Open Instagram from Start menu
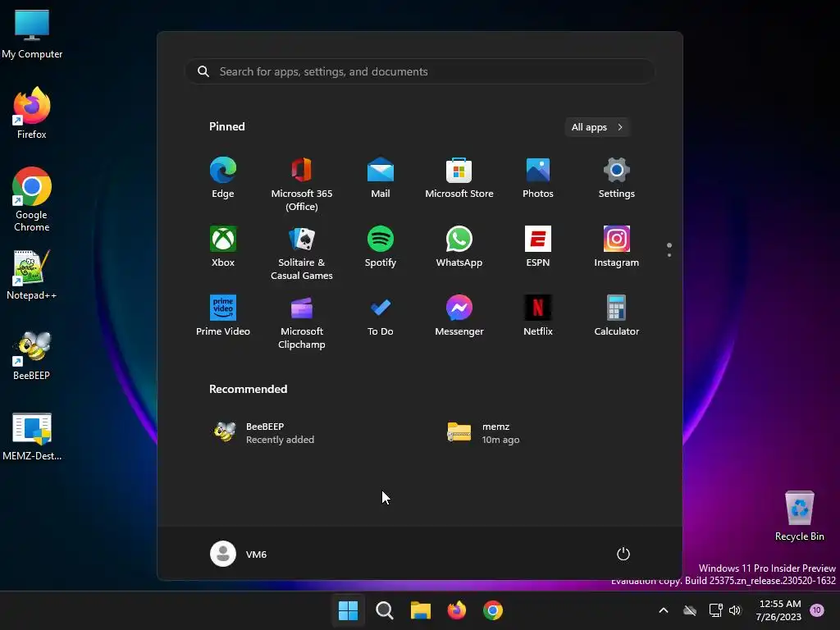Screen dimensions: 840x630 617,246
